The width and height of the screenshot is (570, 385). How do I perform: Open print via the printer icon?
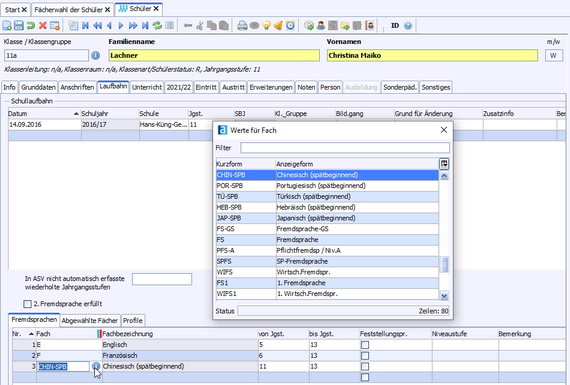pos(242,25)
